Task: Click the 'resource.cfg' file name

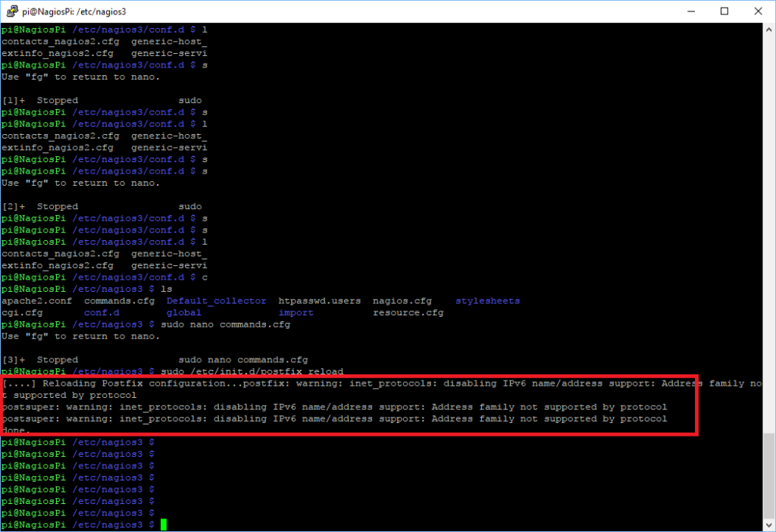Action: tap(408, 313)
